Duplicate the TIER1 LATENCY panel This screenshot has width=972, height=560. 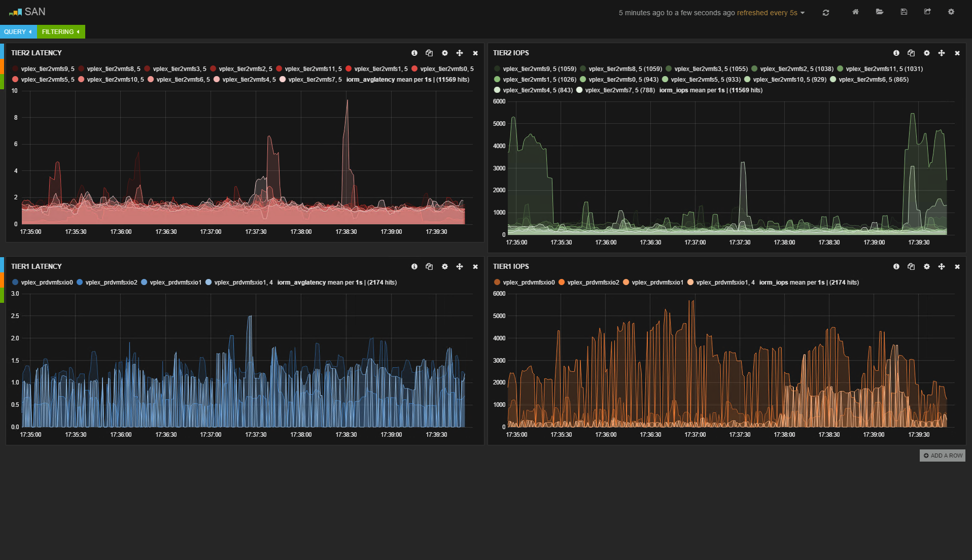coord(429,266)
